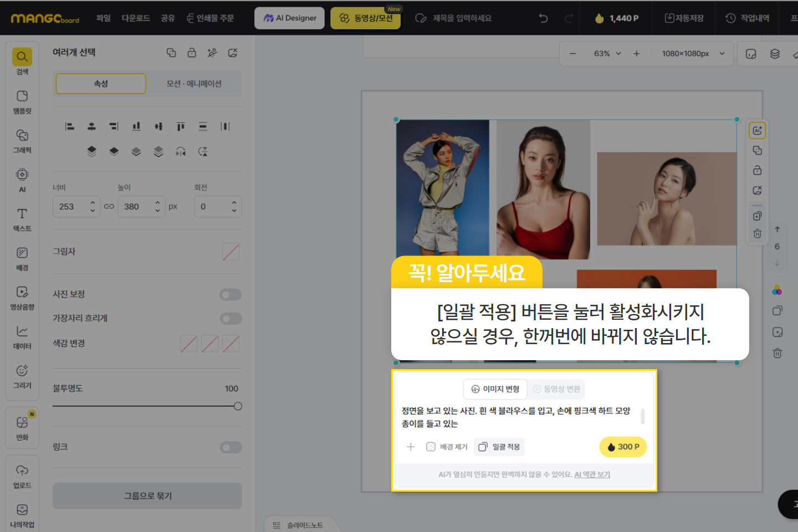The width and height of the screenshot is (798, 532).
Task: Open the 배경 background panel
Action: (x=22, y=259)
